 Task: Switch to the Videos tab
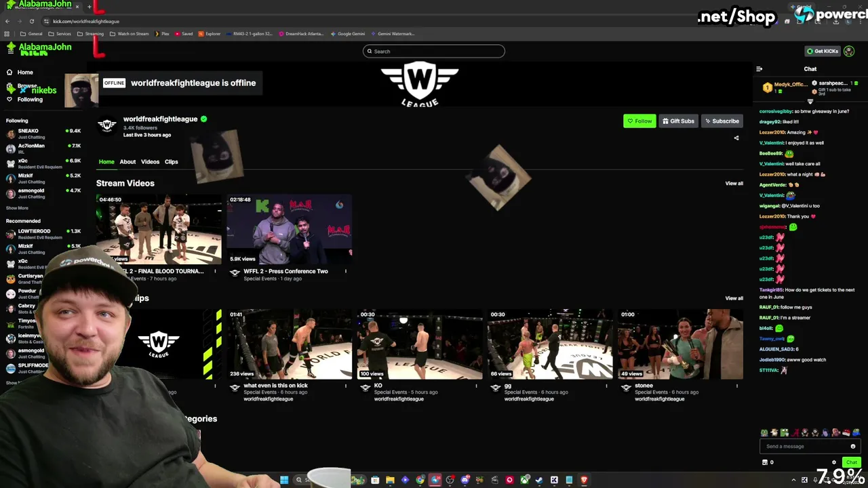pos(150,162)
